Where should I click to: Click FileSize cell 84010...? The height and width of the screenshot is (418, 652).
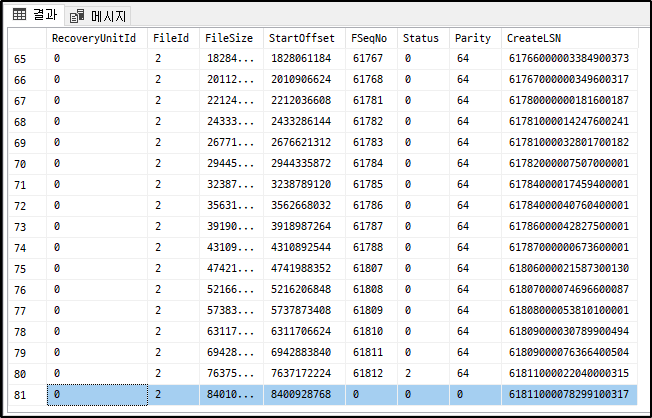tap(231, 394)
